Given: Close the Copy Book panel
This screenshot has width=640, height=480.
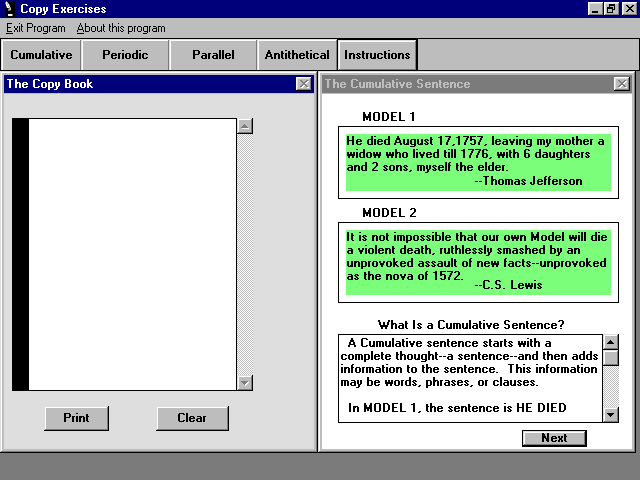Looking at the screenshot, I should (303, 84).
